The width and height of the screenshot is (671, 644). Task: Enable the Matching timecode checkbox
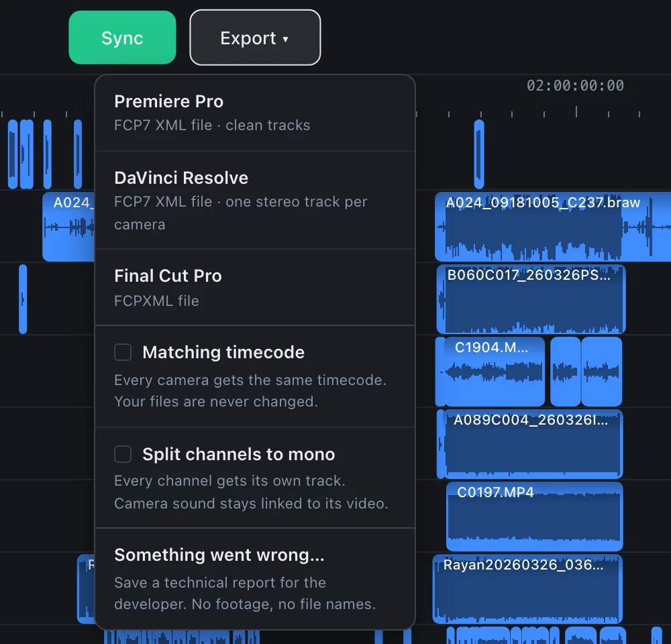coord(123,352)
